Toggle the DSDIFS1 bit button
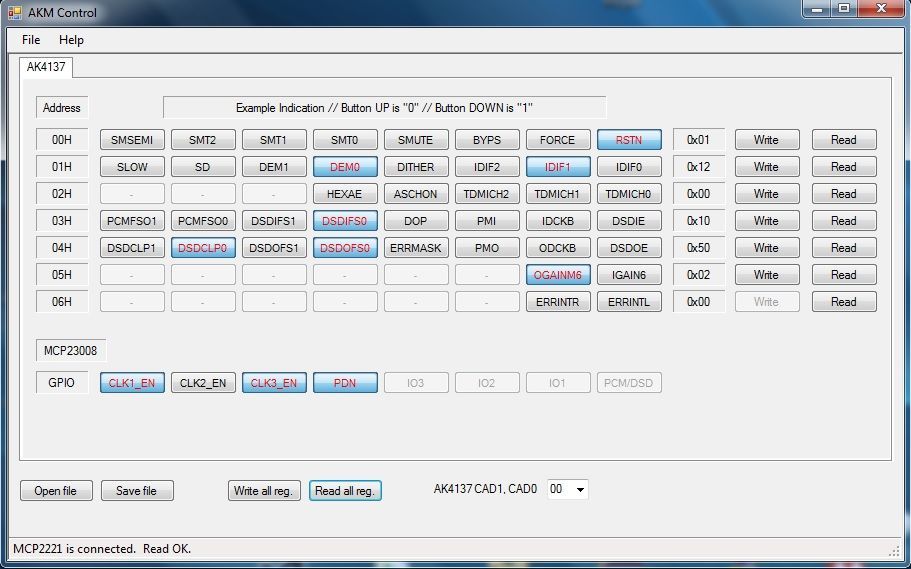The image size is (911, 569). click(274, 221)
